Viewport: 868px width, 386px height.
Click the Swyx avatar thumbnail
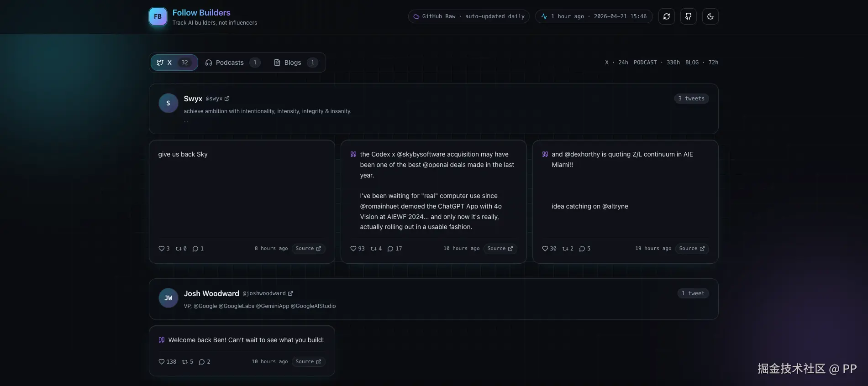tap(168, 103)
